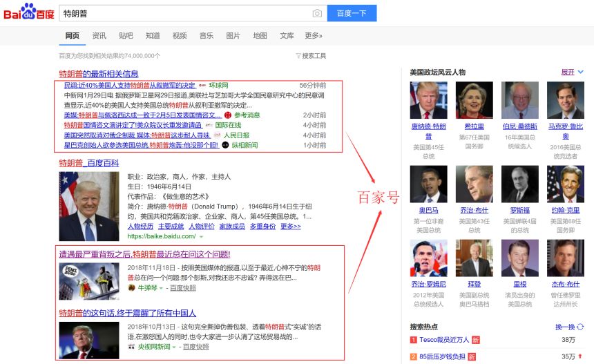Viewport: 594px width, 364px height.
Task: Click cartoon thumbnail of 牛弹琴 article
Action: (x=89, y=281)
